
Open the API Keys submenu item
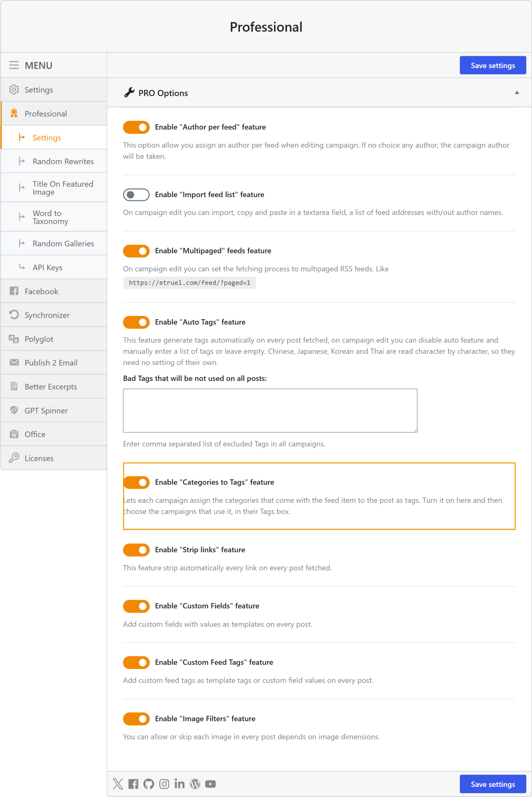[x=54, y=267]
